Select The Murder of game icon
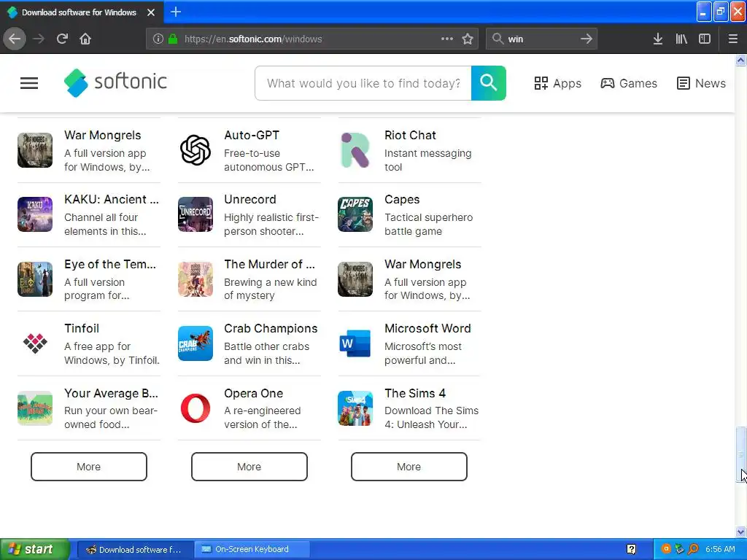The width and height of the screenshot is (747, 560). coord(196,279)
